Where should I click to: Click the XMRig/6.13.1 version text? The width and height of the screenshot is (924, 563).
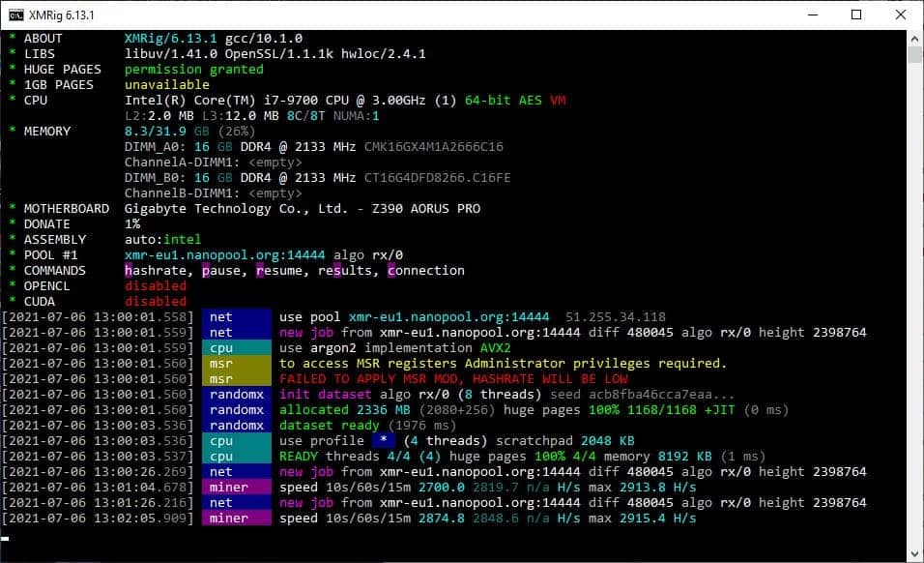[x=170, y=39]
